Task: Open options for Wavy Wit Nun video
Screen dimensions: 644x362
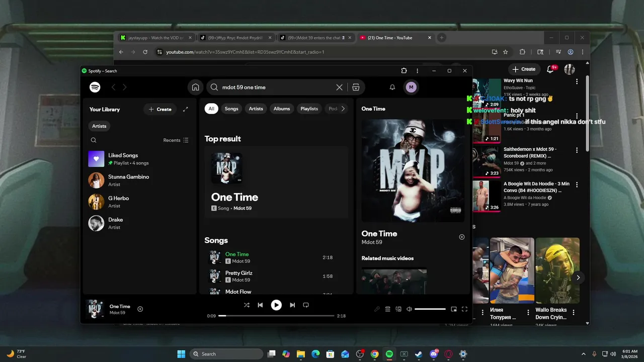Action: (x=577, y=81)
